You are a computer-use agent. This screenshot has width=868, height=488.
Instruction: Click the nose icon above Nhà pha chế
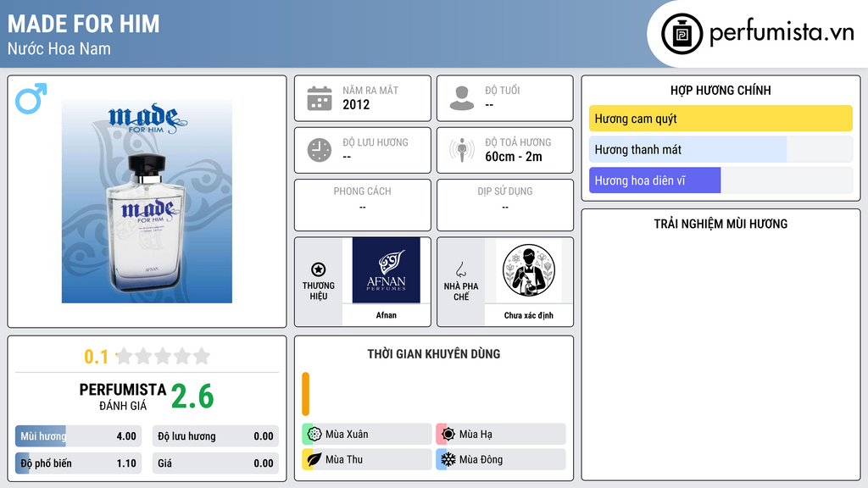[460, 269]
